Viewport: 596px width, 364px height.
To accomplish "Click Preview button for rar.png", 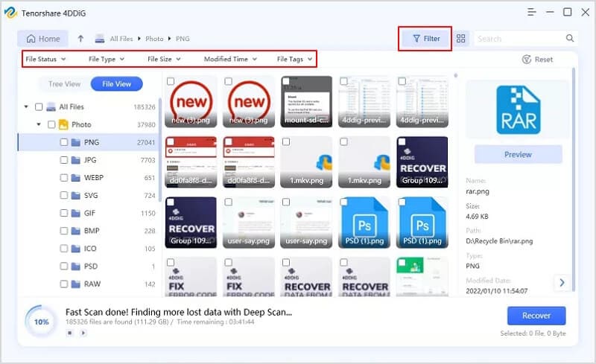I will 518,155.
